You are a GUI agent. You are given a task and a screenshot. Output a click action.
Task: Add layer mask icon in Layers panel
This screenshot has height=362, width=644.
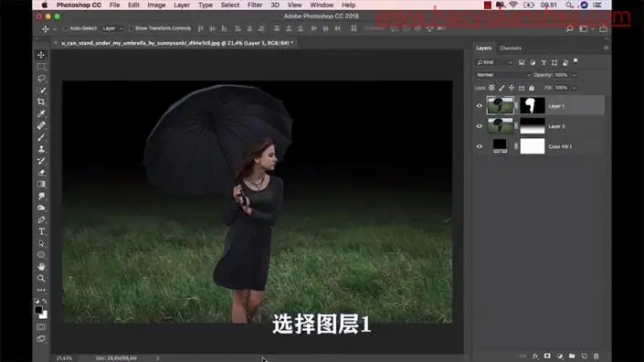[547, 356]
